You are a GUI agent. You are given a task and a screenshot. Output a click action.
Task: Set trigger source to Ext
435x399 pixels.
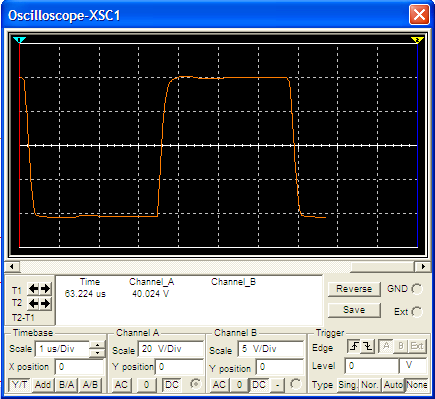tap(417, 347)
